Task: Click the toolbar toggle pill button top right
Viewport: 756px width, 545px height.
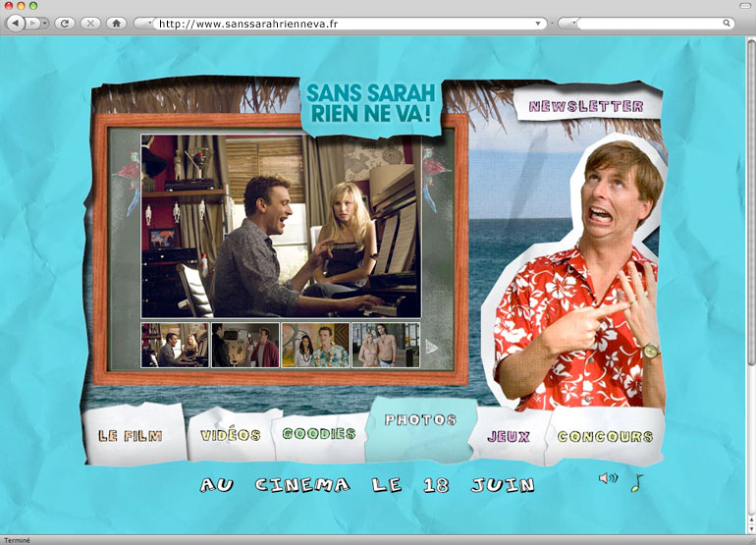Action: click(745, 5)
